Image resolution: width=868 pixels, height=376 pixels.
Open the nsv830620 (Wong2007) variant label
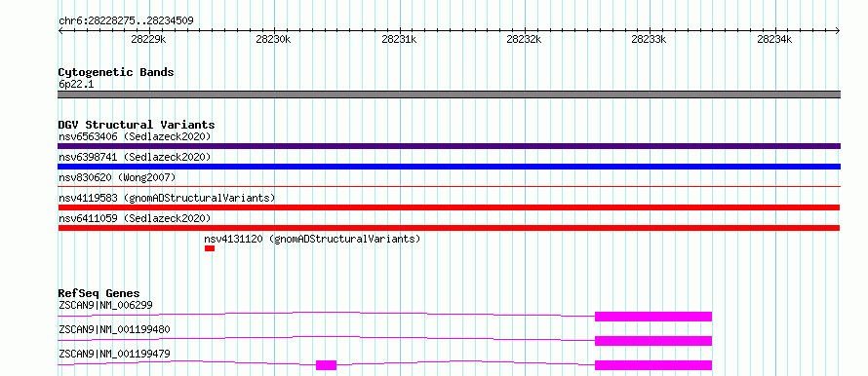pyautogui.click(x=117, y=177)
